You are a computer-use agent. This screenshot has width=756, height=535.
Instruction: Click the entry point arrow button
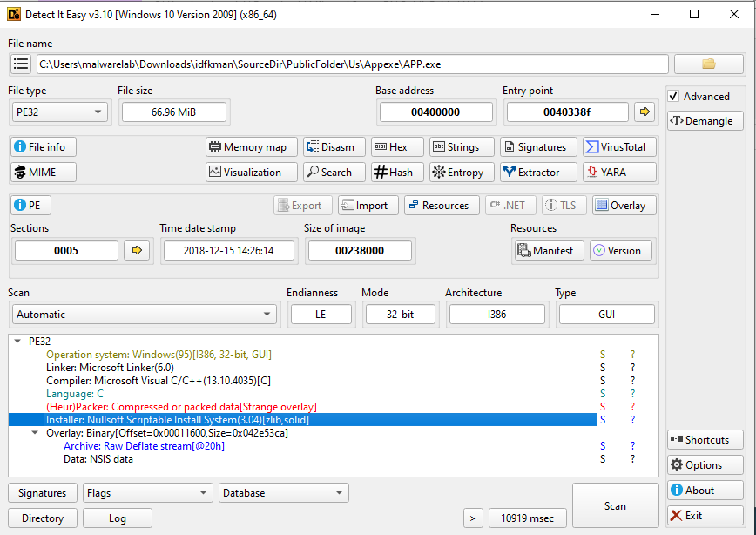pyautogui.click(x=645, y=112)
